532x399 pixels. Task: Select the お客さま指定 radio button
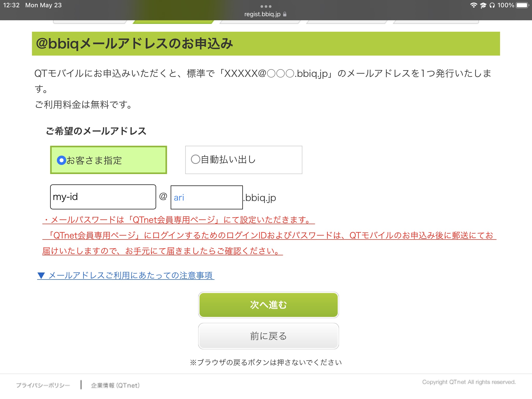(x=61, y=160)
